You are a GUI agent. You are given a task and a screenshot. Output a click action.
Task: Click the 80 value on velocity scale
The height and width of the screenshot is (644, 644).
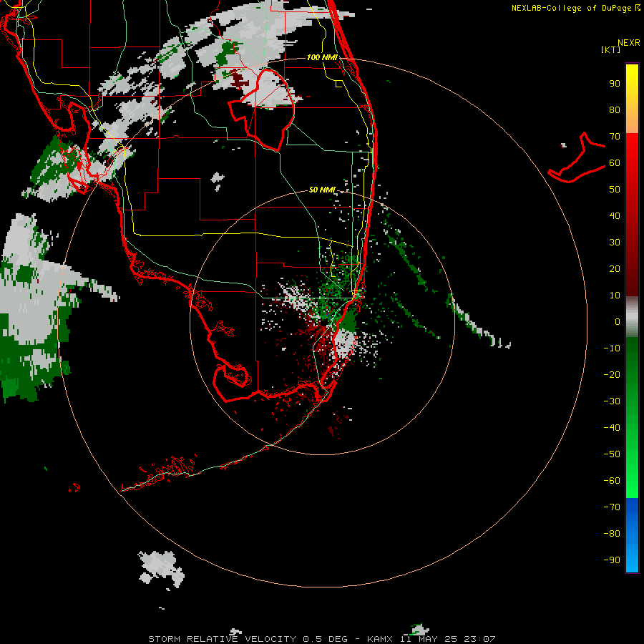click(615, 109)
